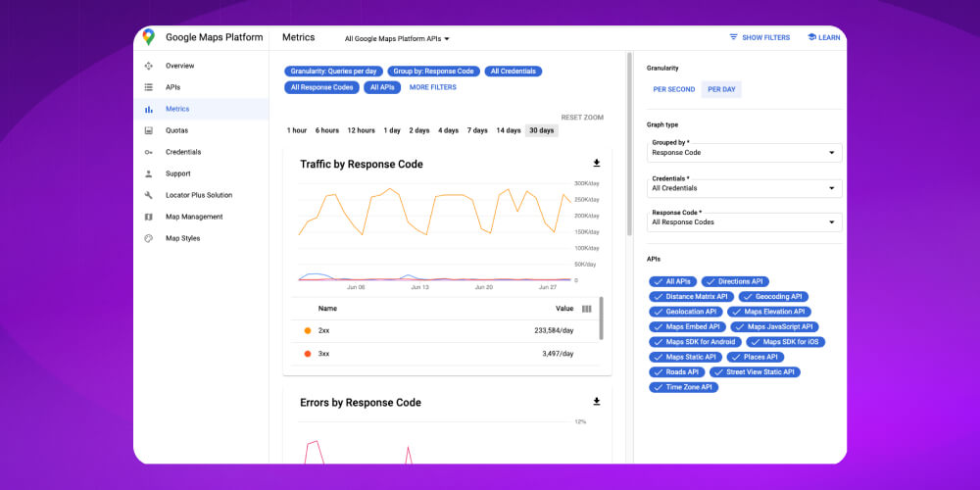Select the 2 days time range
Screen dimensions: 980x490
pyautogui.click(x=419, y=130)
